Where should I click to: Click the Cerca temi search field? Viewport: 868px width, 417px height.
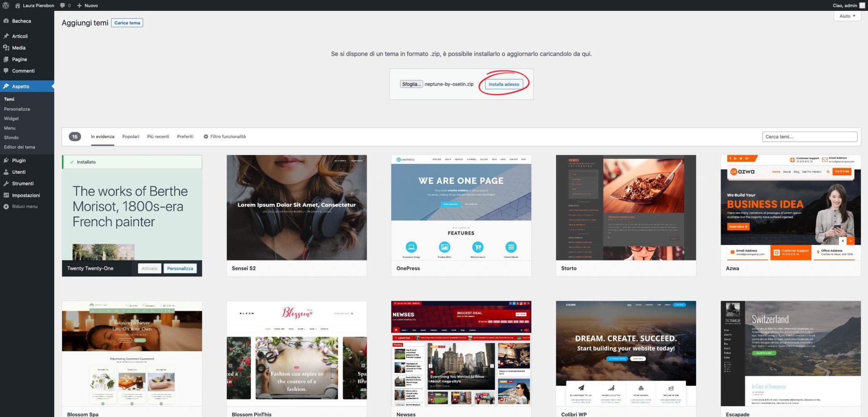[x=809, y=137]
